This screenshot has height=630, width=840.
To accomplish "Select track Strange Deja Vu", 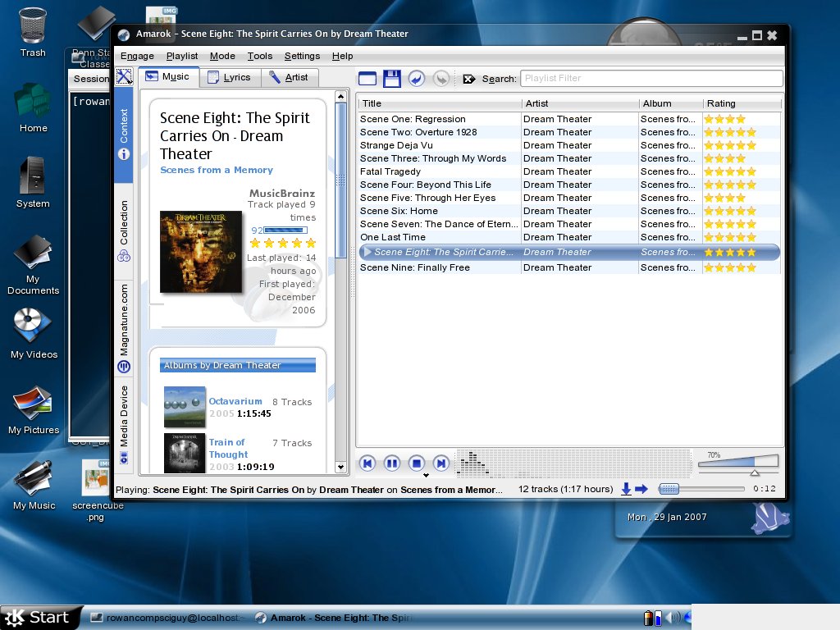I will (396, 145).
